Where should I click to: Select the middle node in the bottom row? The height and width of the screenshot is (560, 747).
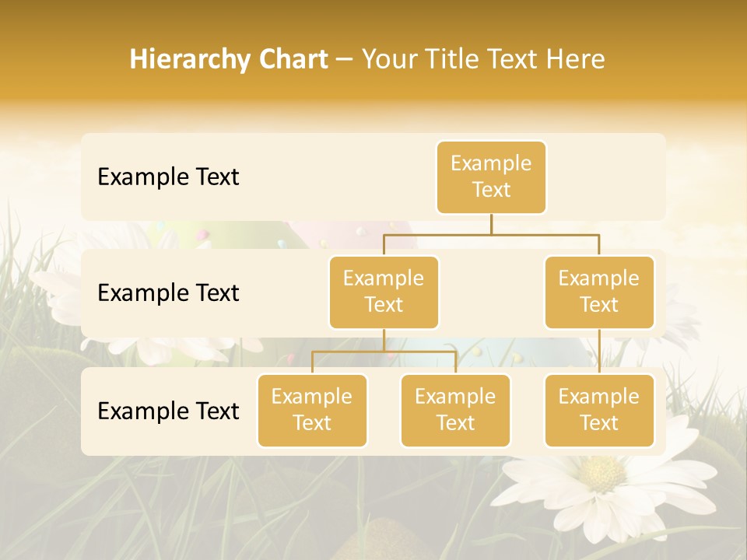click(455, 411)
